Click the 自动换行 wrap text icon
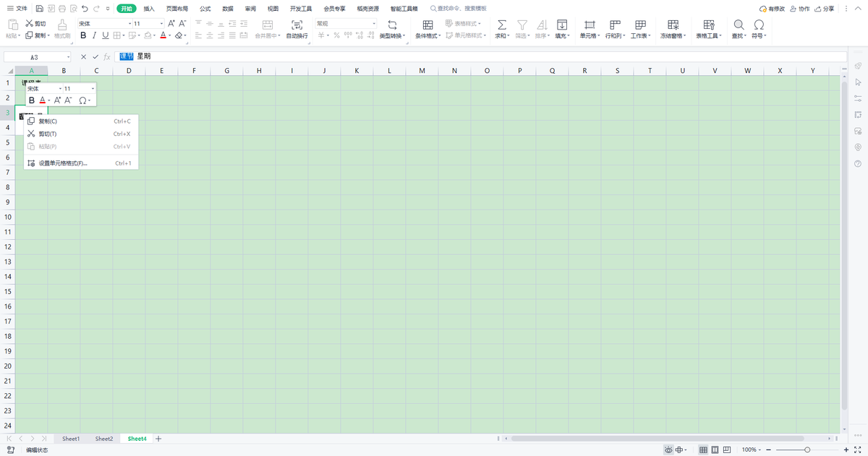This screenshot has width=868, height=456. click(297, 25)
